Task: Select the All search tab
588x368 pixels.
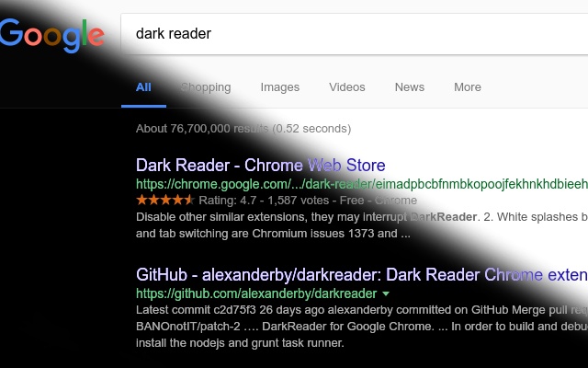Action: point(143,87)
